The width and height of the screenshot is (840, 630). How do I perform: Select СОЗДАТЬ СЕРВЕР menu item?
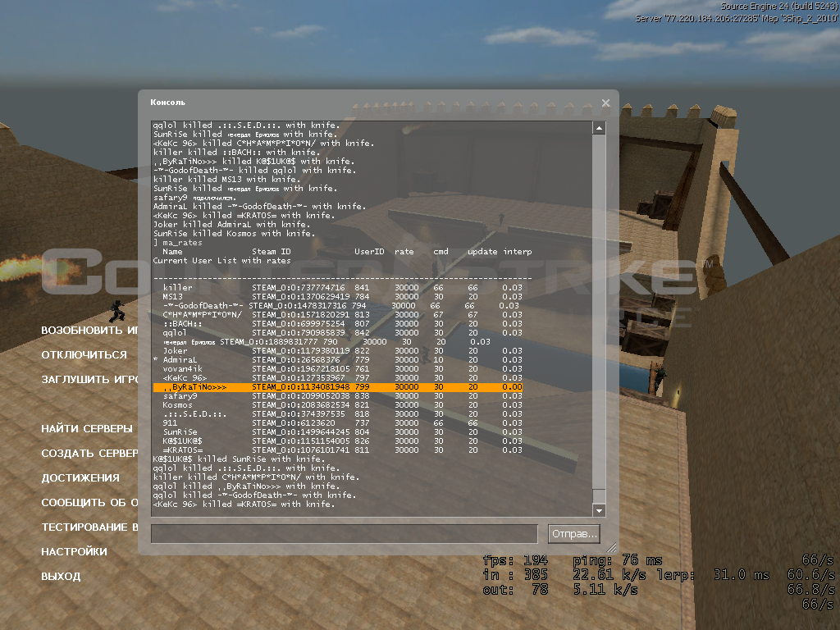(x=89, y=453)
